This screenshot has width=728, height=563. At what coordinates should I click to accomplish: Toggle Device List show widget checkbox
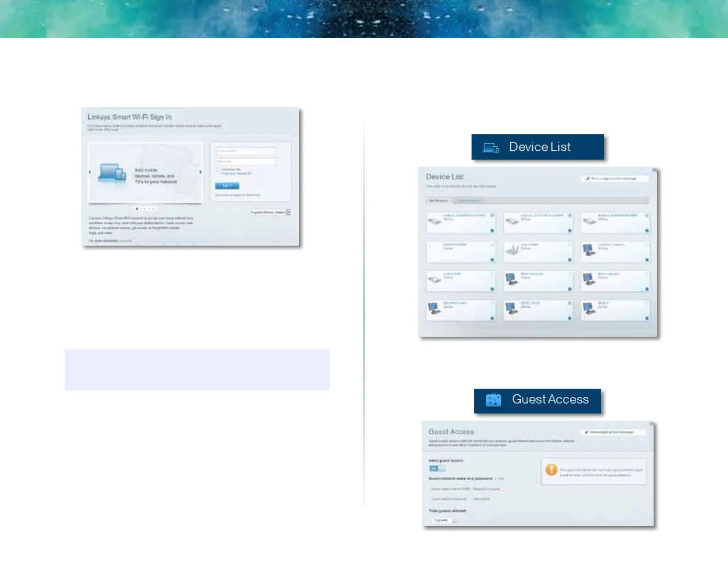tap(588, 178)
